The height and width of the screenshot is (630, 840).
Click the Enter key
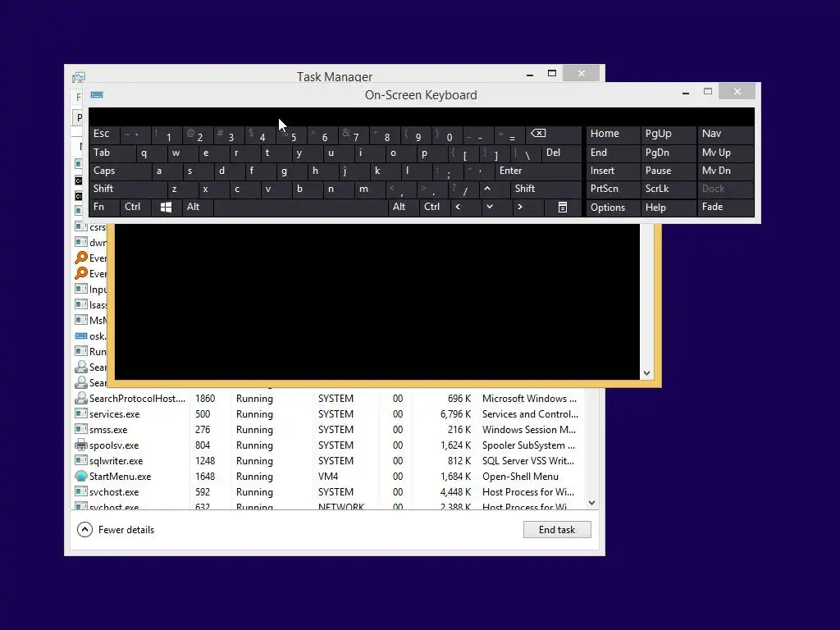click(x=538, y=171)
